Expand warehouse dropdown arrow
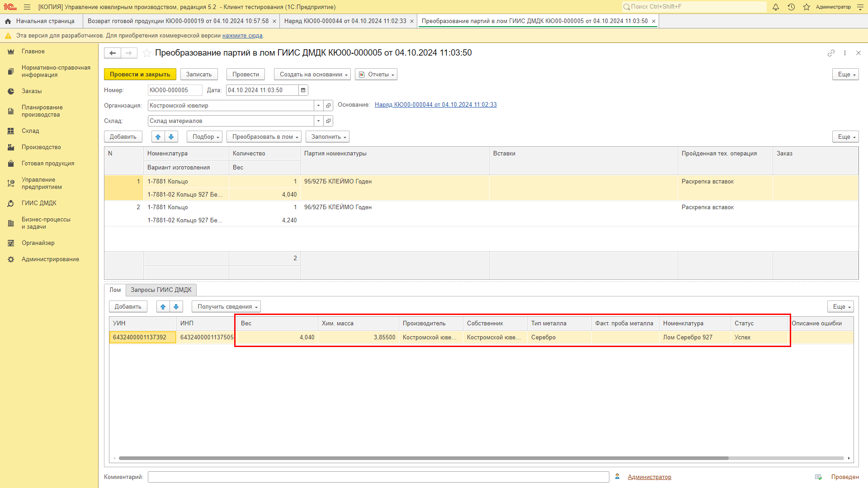 click(x=319, y=121)
